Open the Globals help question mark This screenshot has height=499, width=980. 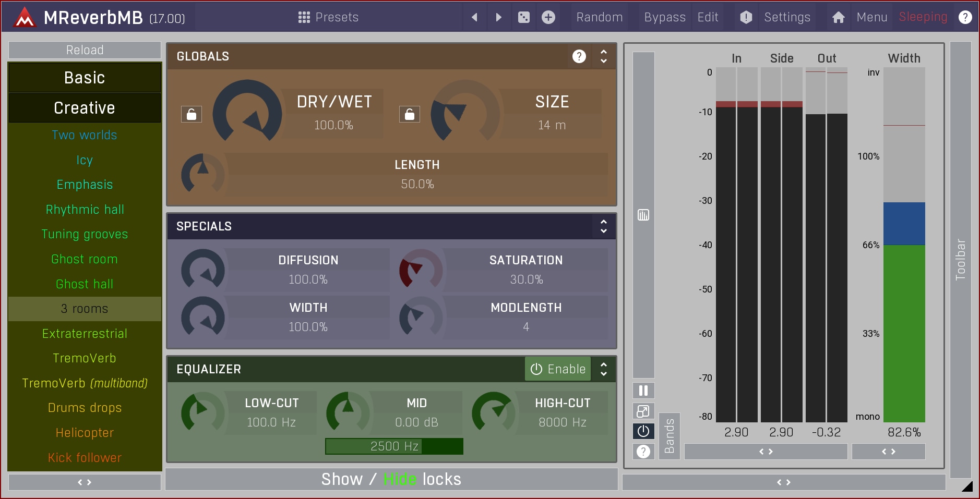tap(579, 56)
